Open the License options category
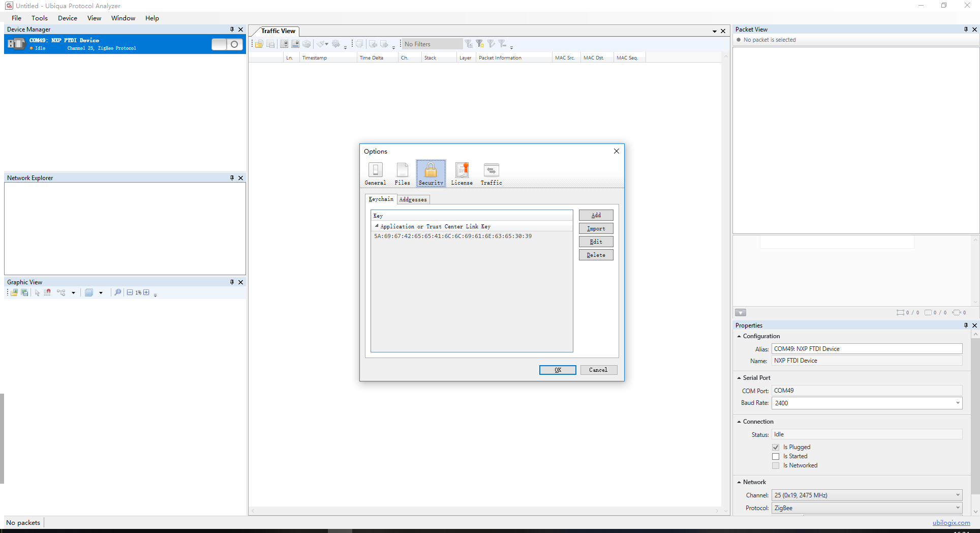 point(462,173)
